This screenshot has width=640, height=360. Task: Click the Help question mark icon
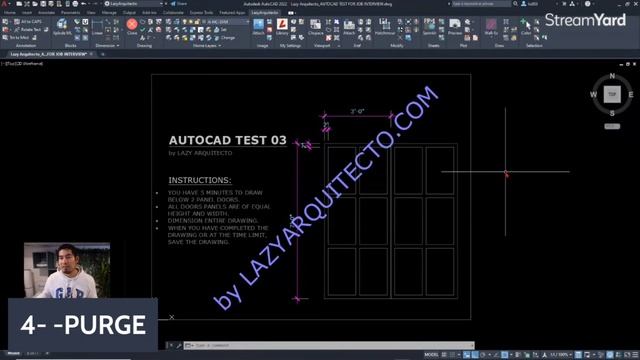click(587, 4)
